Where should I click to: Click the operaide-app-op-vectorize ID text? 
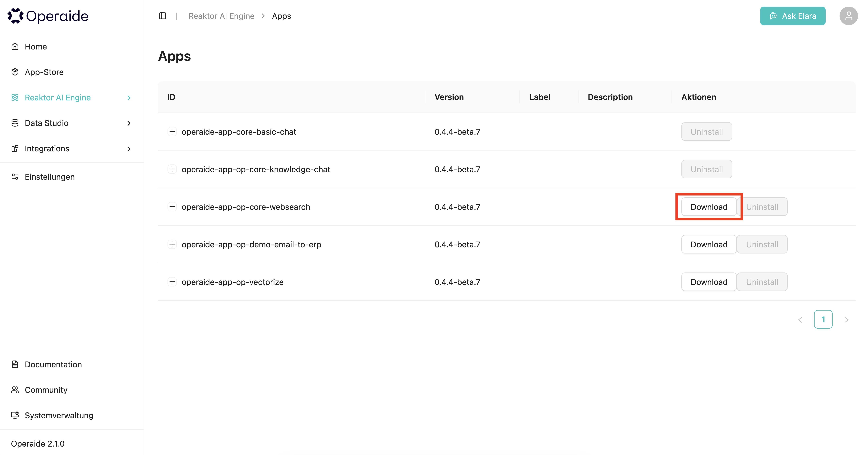point(233,282)
